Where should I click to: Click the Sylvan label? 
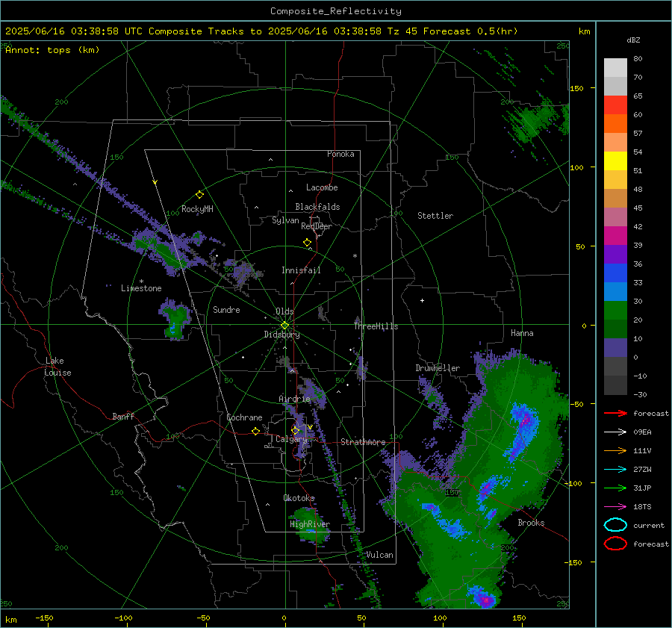click(285, 220)
